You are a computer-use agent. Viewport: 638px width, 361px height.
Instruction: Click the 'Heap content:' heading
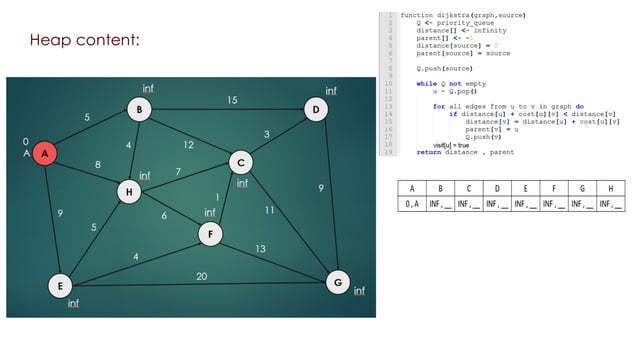tap(85, 40)
